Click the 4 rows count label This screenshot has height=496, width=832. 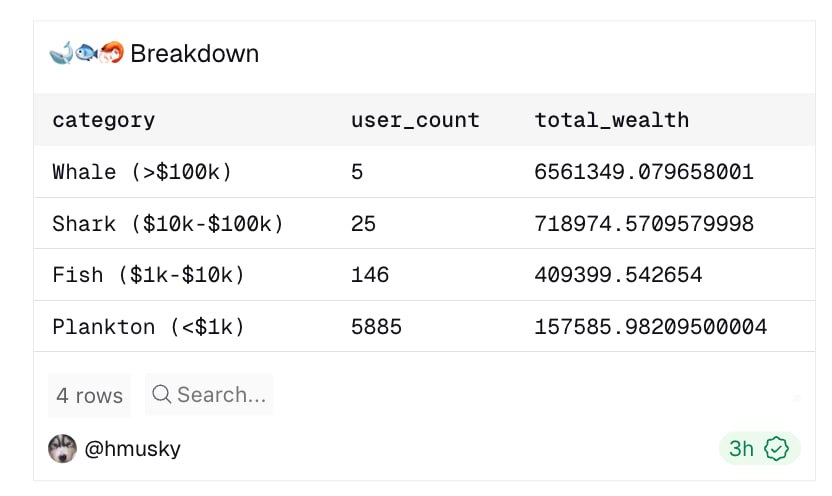[x=89, y=396]
